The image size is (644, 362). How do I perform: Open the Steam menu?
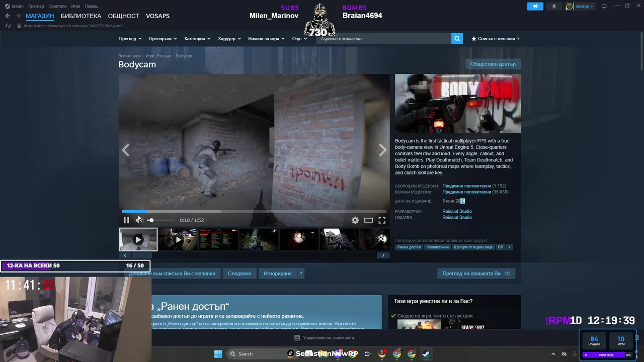click(15, 6)
